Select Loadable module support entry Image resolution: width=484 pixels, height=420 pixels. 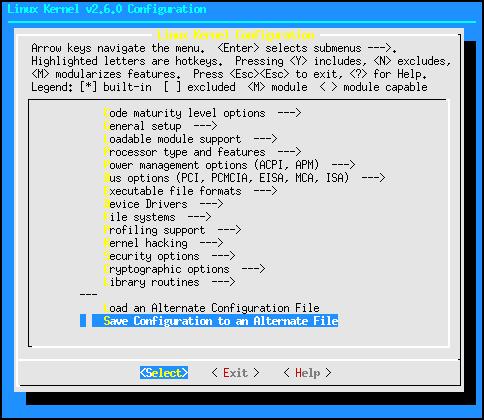[x=190, y=139]
